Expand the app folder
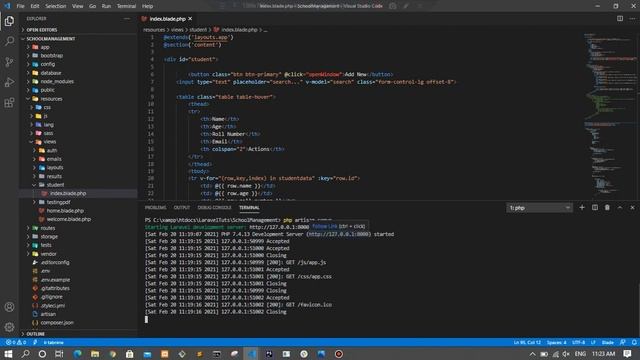This screenshot has height=360, width=640. [x=44, y=47]
